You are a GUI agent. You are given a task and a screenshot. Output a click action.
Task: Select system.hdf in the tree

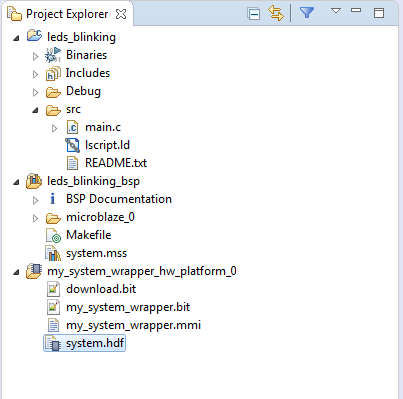(95, 343)
